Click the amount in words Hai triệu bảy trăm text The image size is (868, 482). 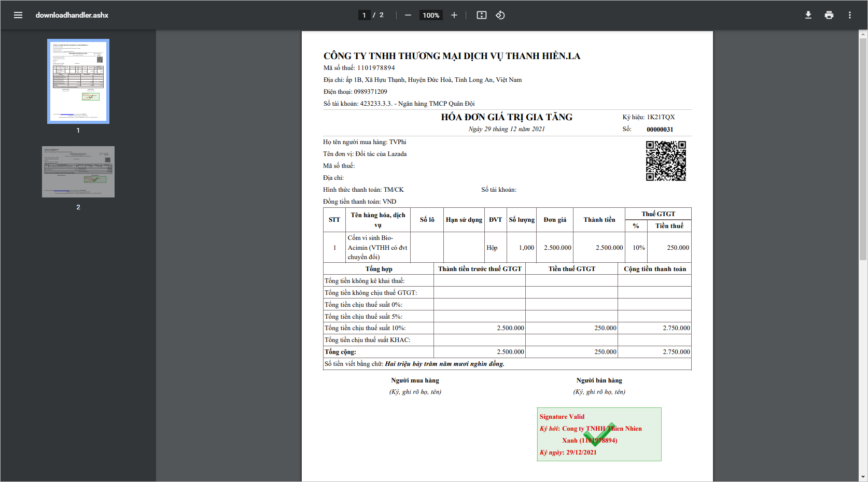coord(444,364)
